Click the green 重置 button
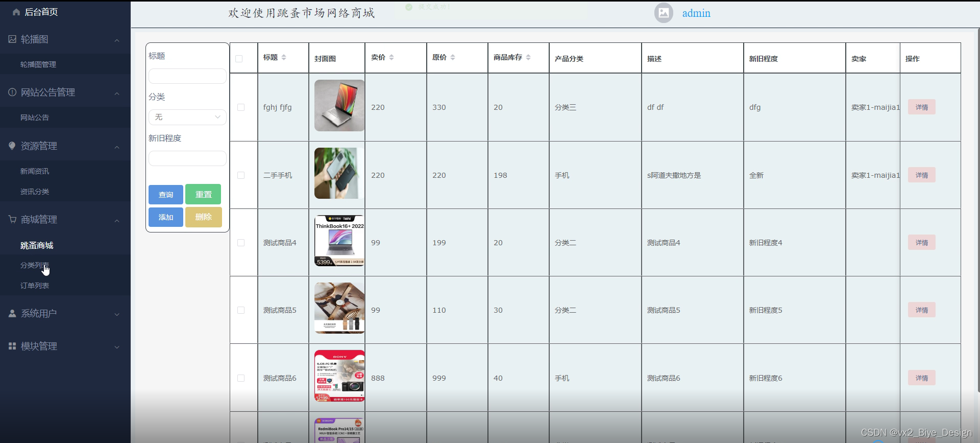980x443 pixels. [203, 194]
